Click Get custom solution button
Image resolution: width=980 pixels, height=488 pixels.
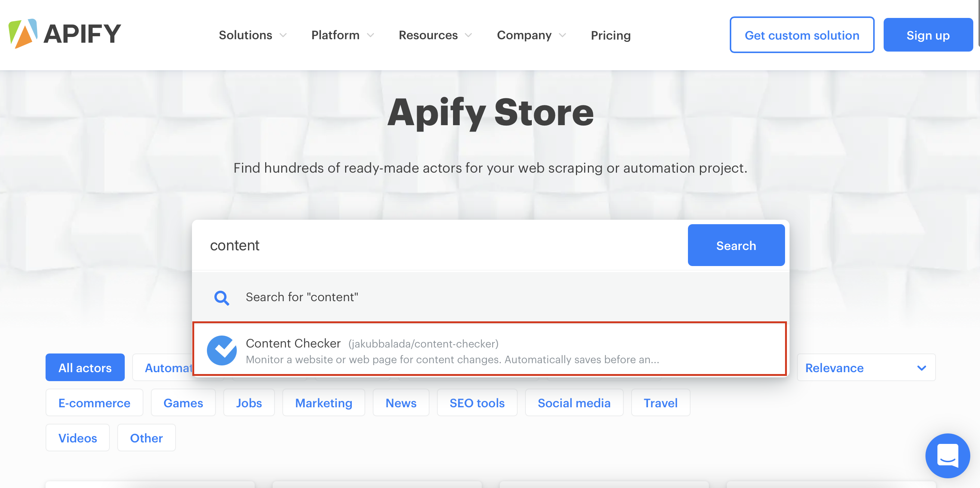(x=801, y=35)
